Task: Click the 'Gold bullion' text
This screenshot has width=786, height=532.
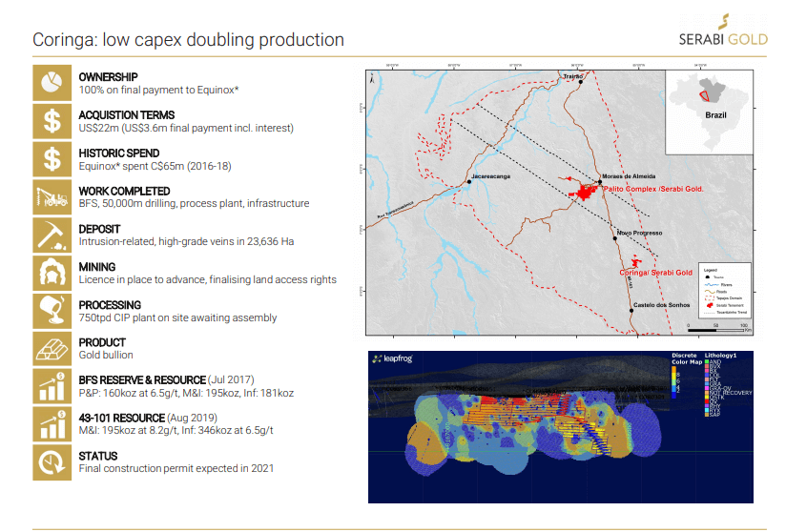Action: point(106,356)
